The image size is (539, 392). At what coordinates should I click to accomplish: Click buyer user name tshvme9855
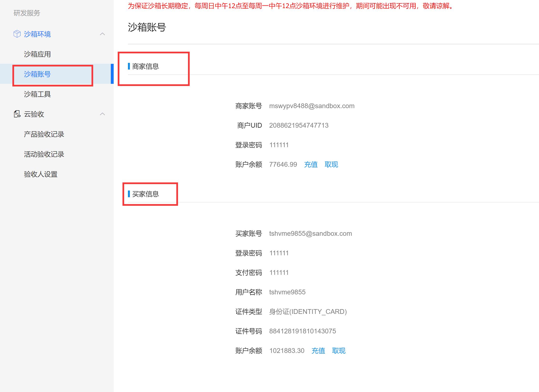pos(287,292)
